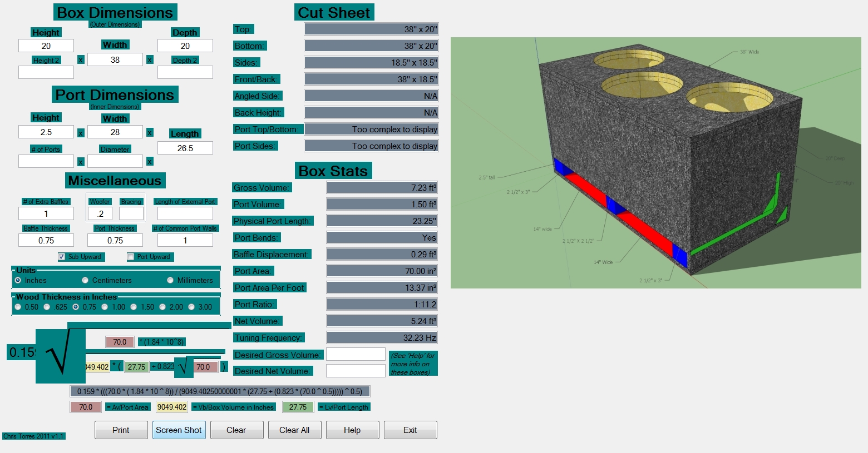Take a capture with Screen Shot button
The width and height of the screenshot is (868, 453).
coord(179,430)
